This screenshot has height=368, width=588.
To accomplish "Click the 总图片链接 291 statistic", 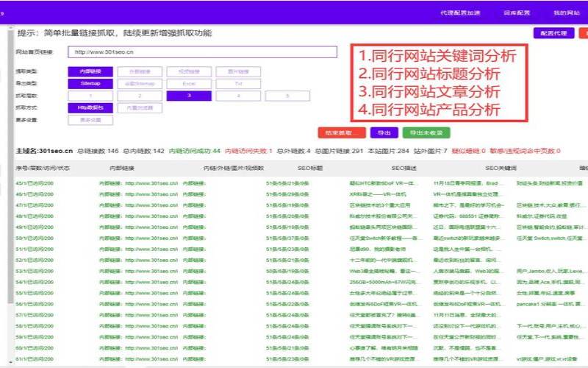I will (x=339, y=151).
